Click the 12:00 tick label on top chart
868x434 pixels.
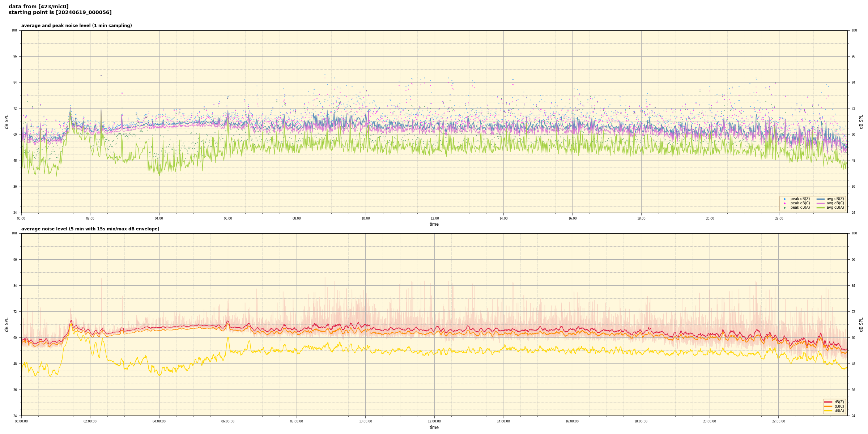coord(434,218)
